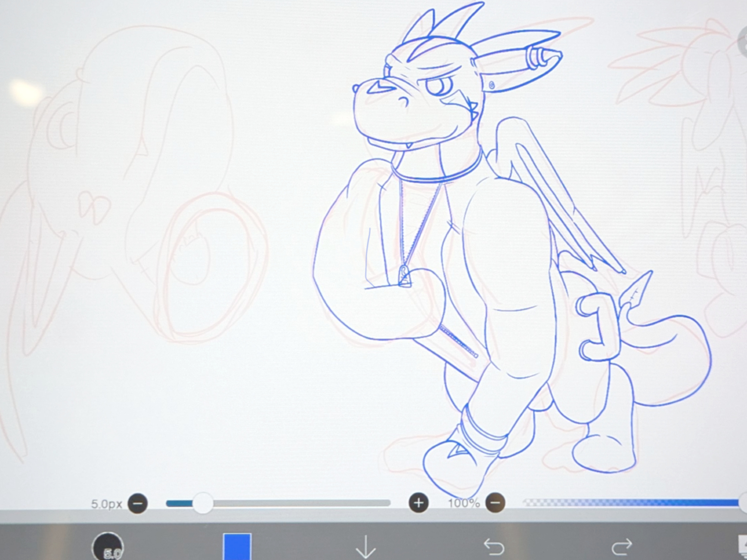Click the filled teal part of thickness slider
This screenshot has height=560, width=747.
click(x=179, y=503)
